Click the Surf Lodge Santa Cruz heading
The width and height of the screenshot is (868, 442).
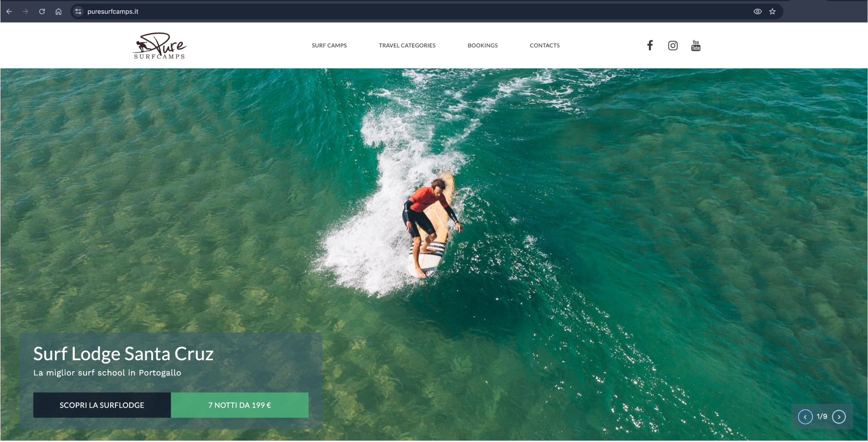123,354
